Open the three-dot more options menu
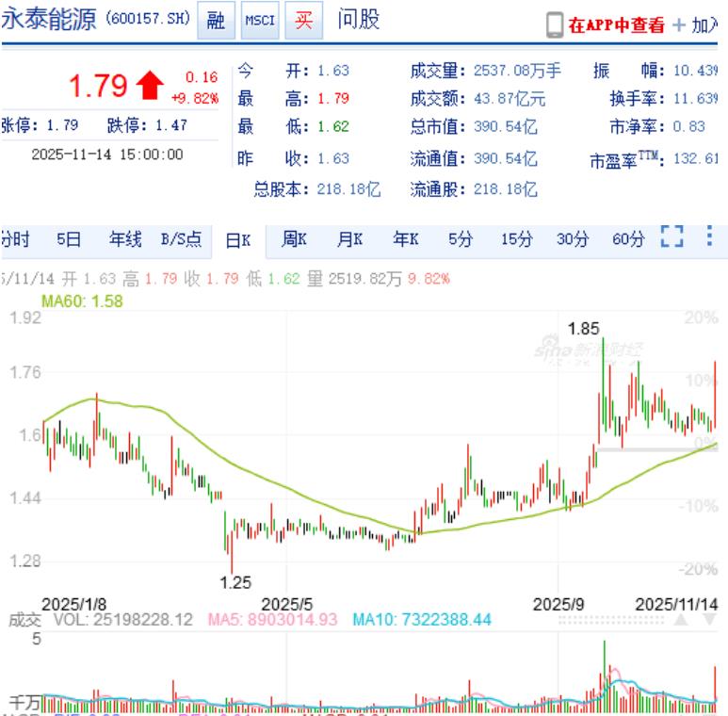The height and width of the screenshot is (716, 728). [x=709, y=236]
